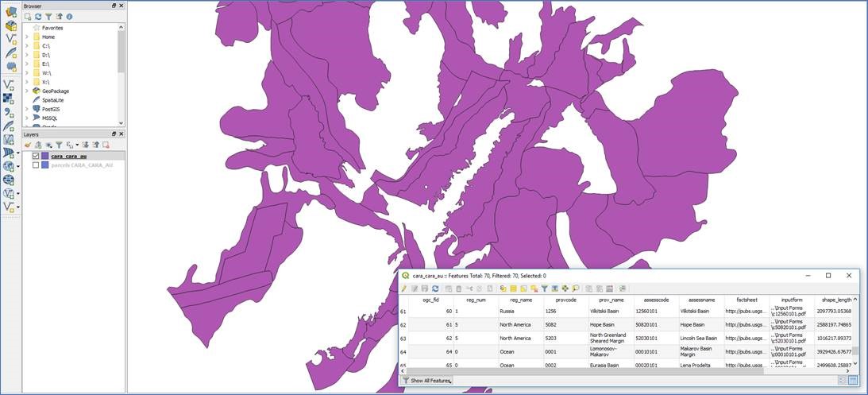This screenshot has height=395, width=868.
Task: Expand the W:\ drive node
Action: click(26, 72)
